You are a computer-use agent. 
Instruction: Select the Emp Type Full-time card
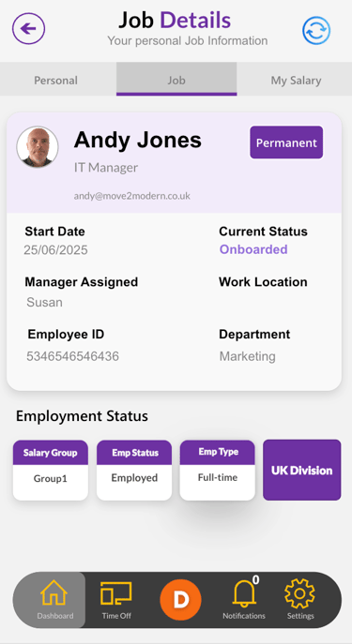click(x=218, y=471)
